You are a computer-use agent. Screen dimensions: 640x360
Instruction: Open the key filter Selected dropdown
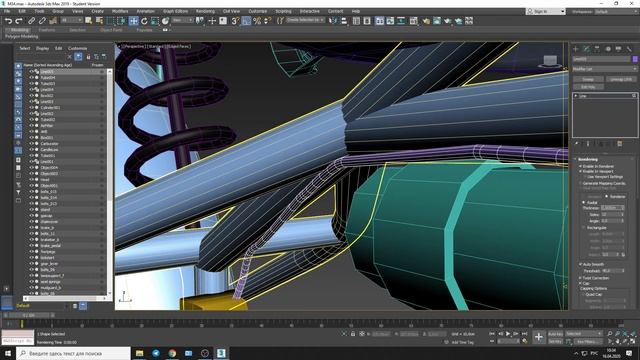pyautogui.click(x=584, y=334)
